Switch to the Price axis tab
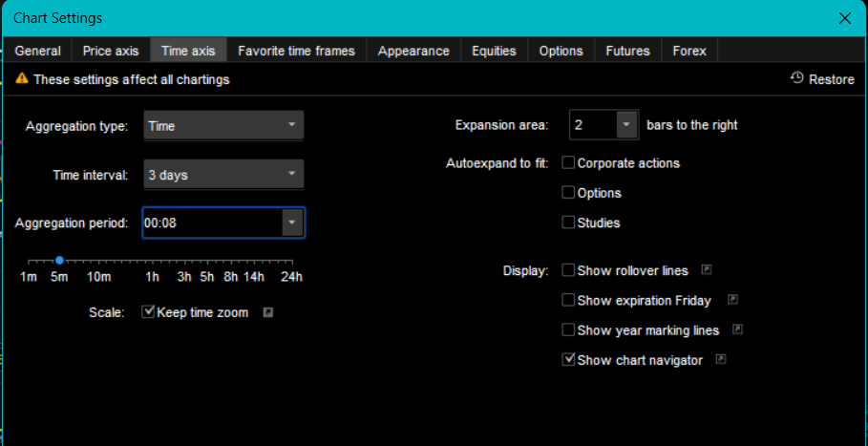The width and height of the screenshot is (868, 446). point(111,51)
